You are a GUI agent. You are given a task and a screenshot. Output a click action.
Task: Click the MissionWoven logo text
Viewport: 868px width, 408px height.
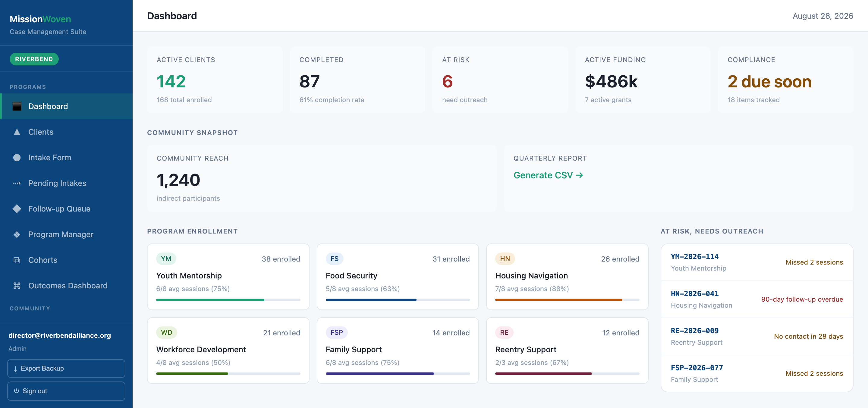tap(40, 19)
